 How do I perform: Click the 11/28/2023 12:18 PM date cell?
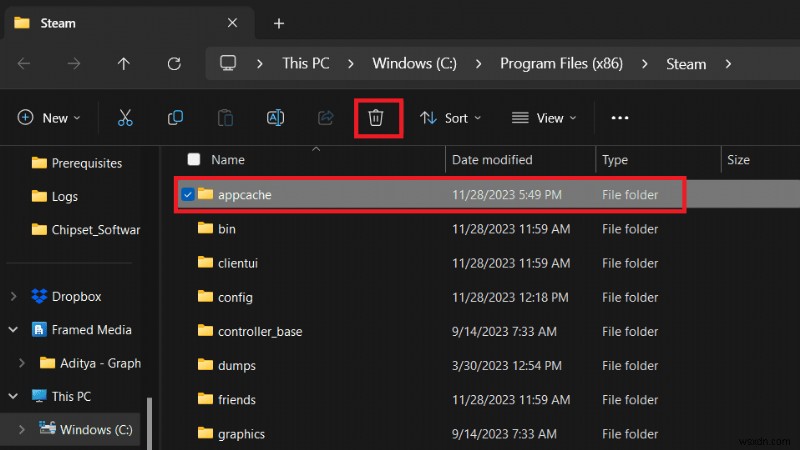click(510, 297)
